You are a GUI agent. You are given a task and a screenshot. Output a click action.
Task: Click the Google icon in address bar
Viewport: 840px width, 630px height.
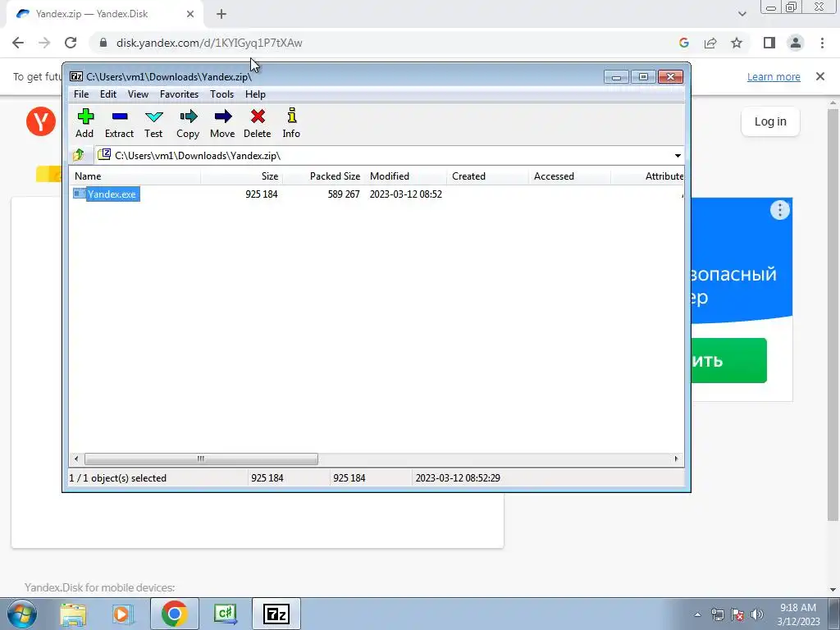[684, 43]
